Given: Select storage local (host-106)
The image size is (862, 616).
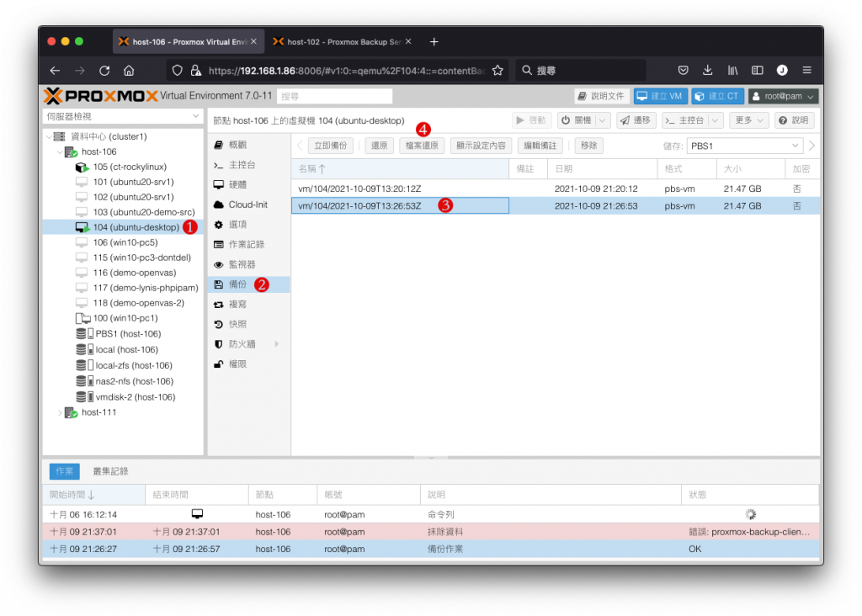Looking at the screenshot, I should [x=126, y=349].
